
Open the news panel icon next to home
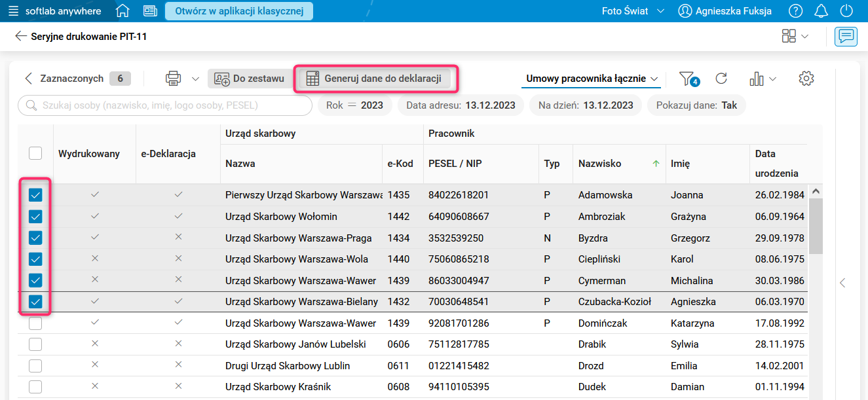(150, 11)
